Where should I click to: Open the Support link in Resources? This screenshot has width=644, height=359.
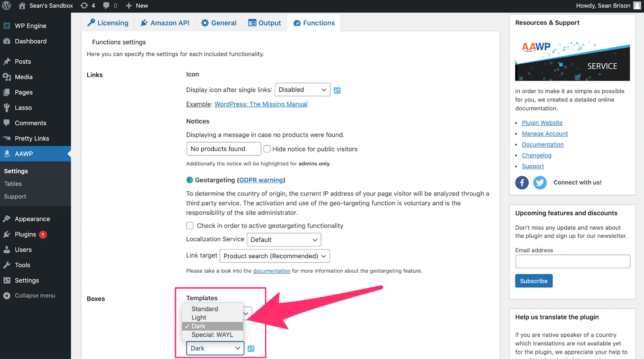pos(533,166)
